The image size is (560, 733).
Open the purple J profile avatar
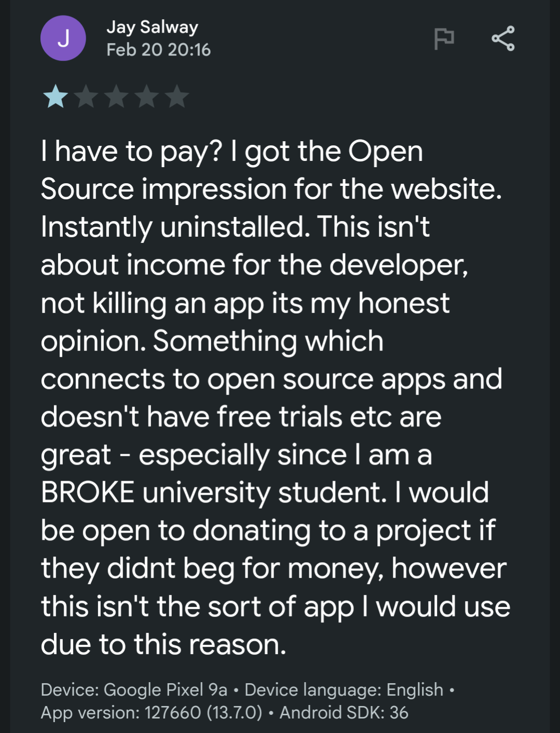click(x=63, y=38)
